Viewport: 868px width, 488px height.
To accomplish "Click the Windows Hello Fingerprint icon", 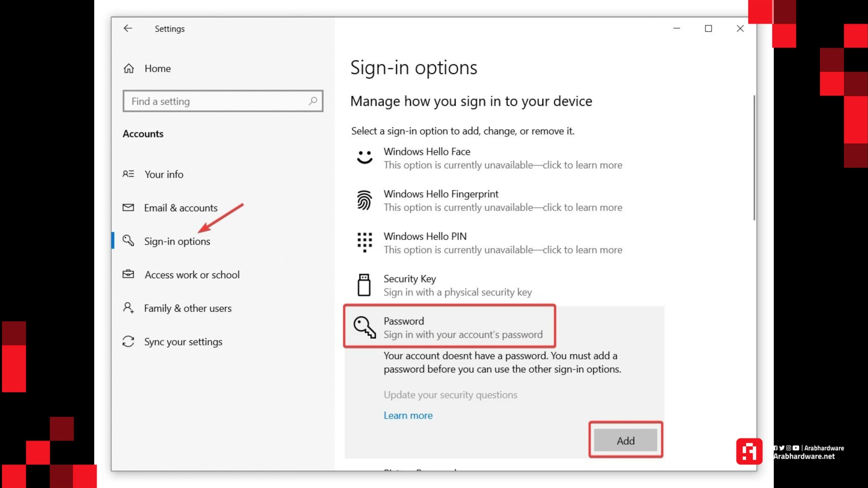I will tap(364, 200).
